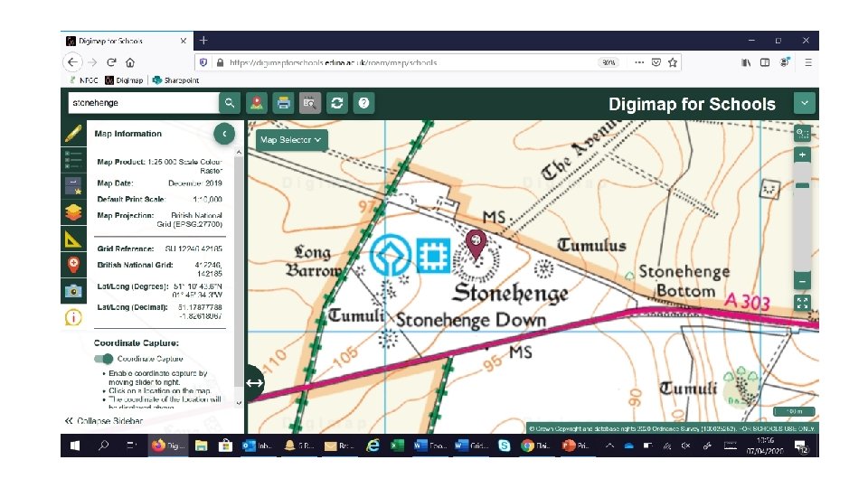Zoom out with the minus button
Viewport: 868px width, 488px height.
(802, 281)
